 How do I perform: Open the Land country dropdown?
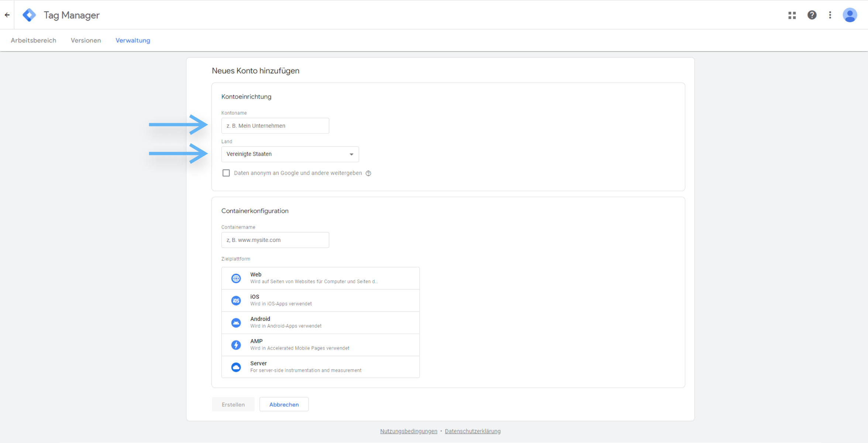point(290,154)
